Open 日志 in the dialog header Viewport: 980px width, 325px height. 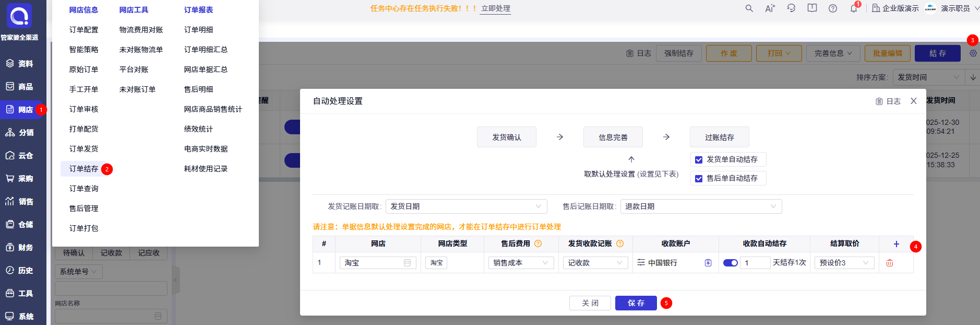click(x=888, y=101)
